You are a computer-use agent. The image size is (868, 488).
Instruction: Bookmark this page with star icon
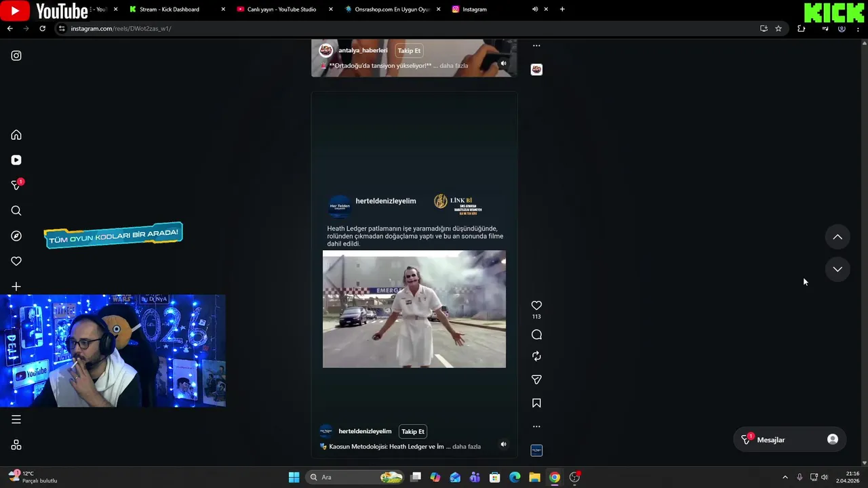[778, 28]
